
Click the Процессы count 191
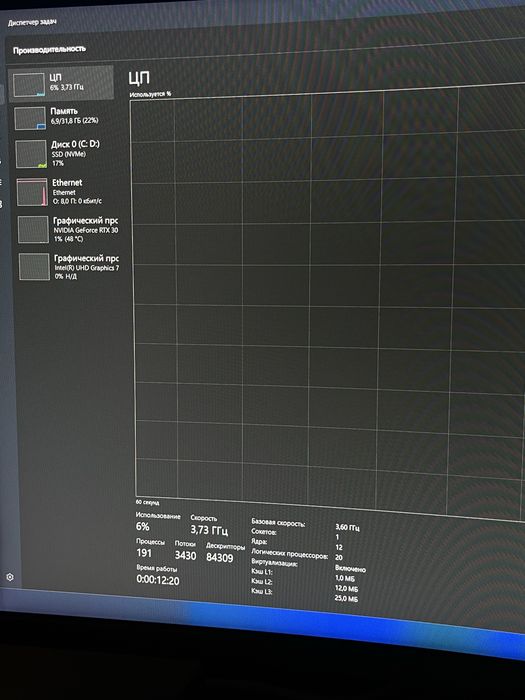point(144,553)
